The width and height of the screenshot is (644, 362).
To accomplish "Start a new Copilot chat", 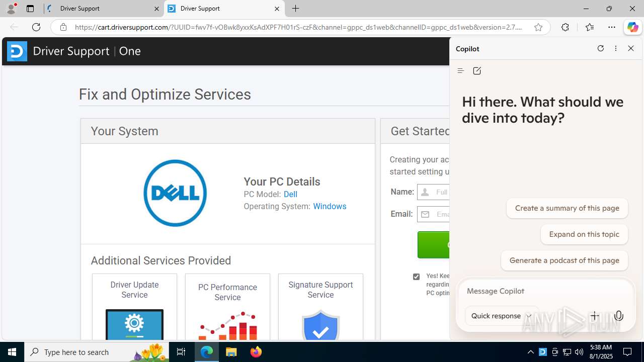I will point(477,71).
